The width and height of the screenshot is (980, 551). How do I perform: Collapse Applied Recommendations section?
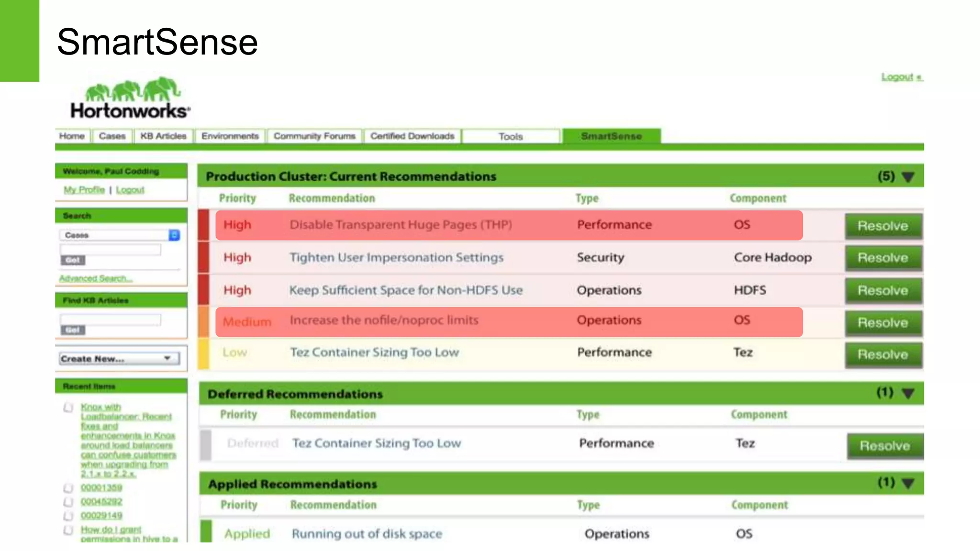point(908,484)
